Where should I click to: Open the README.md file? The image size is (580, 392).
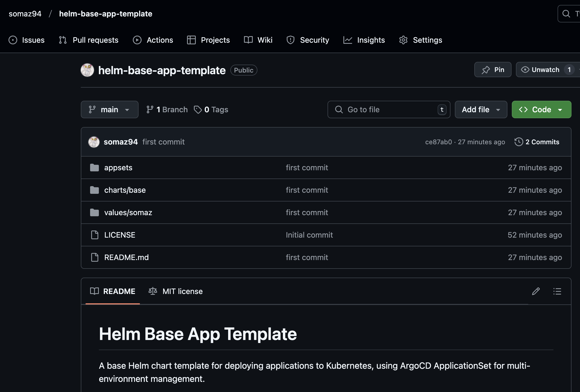(x=126, y=257)
